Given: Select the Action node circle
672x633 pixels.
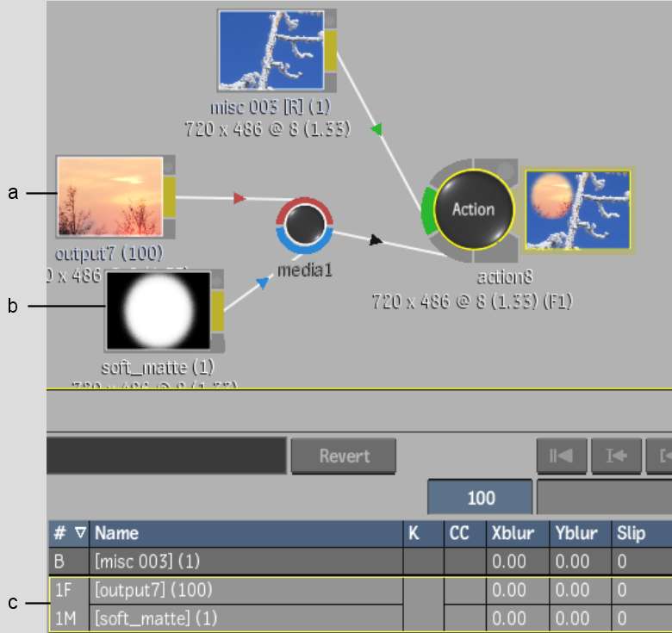Looking at the screenshot, I should [x=473, y=209].
